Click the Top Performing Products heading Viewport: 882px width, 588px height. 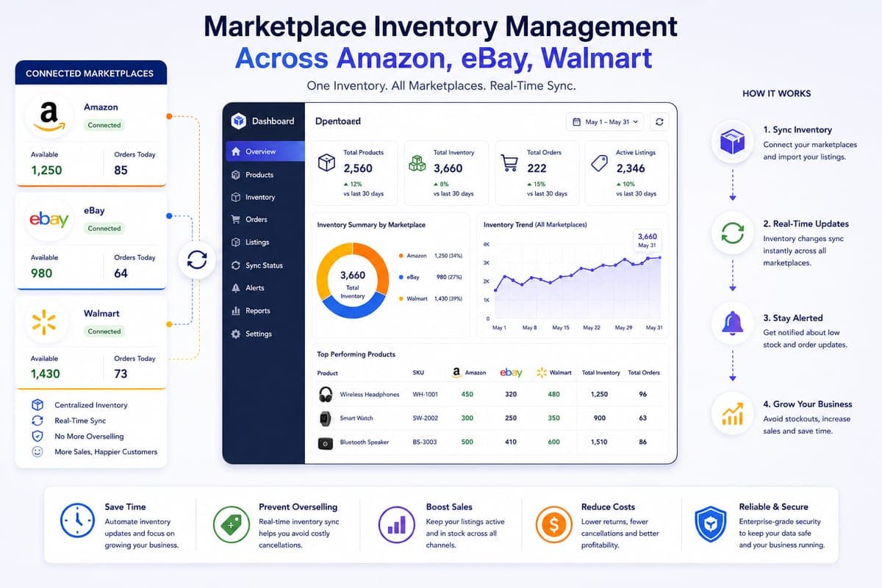[x=356, y=354]
